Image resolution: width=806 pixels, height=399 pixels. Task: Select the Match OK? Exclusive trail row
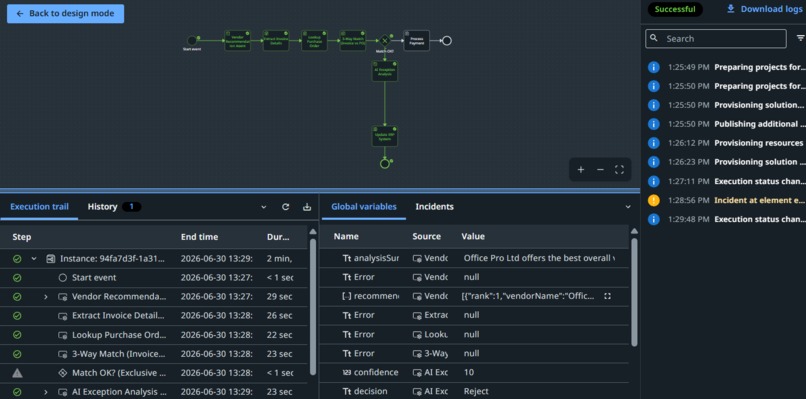click(154, 373)
